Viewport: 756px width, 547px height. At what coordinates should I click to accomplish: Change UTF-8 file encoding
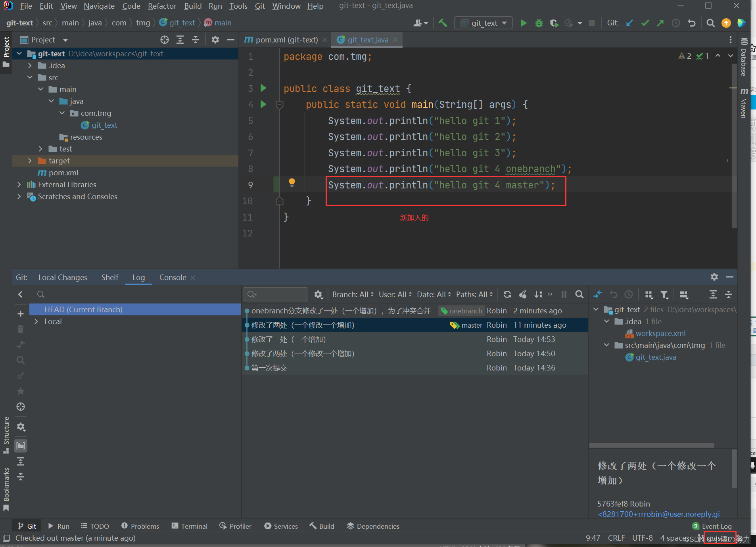(x=642, y=538)
